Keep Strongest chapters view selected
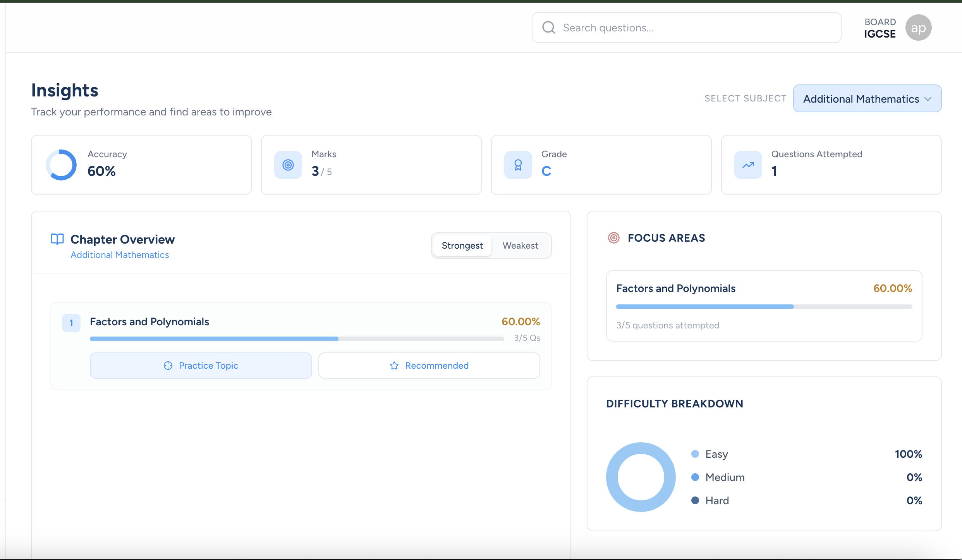962x560 pixels. [x=462, y=245]
